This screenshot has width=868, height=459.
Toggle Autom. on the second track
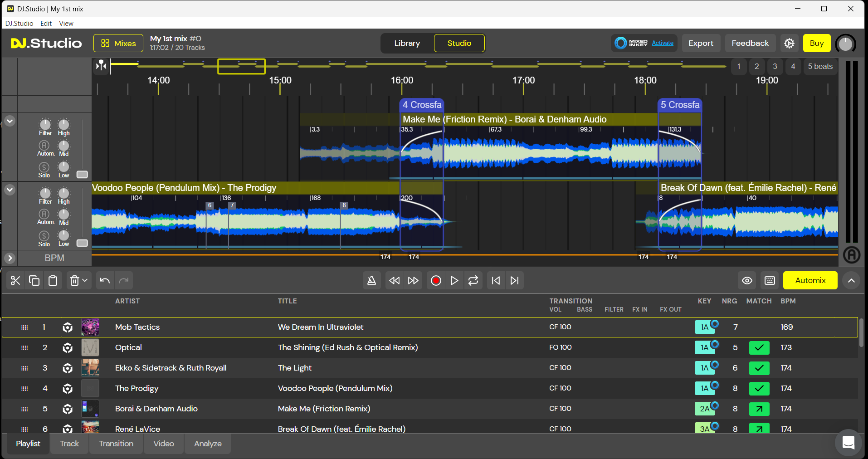(x=44, y=214)
